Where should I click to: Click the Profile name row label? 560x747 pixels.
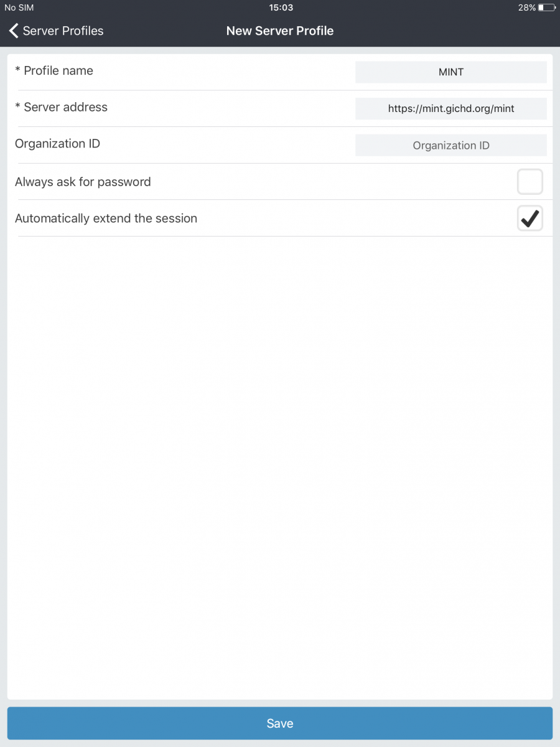coord(58,71)
